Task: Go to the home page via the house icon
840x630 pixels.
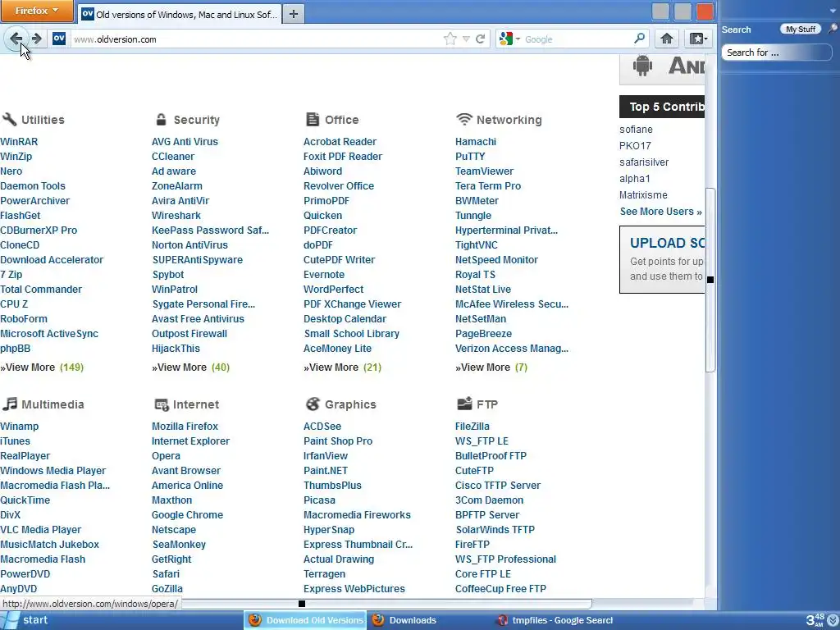Action: (667, 39)
